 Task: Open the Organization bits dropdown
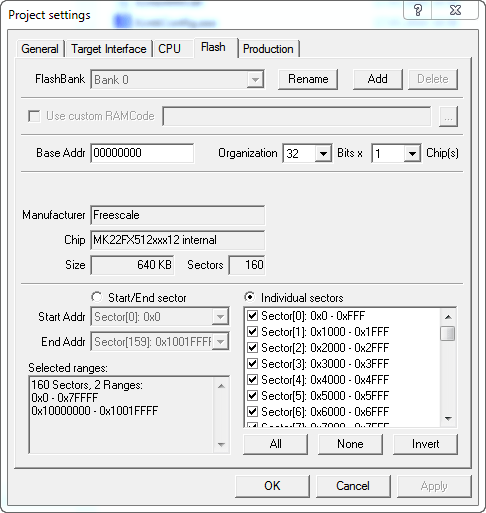pyautogui.click(x=323, y=154)
